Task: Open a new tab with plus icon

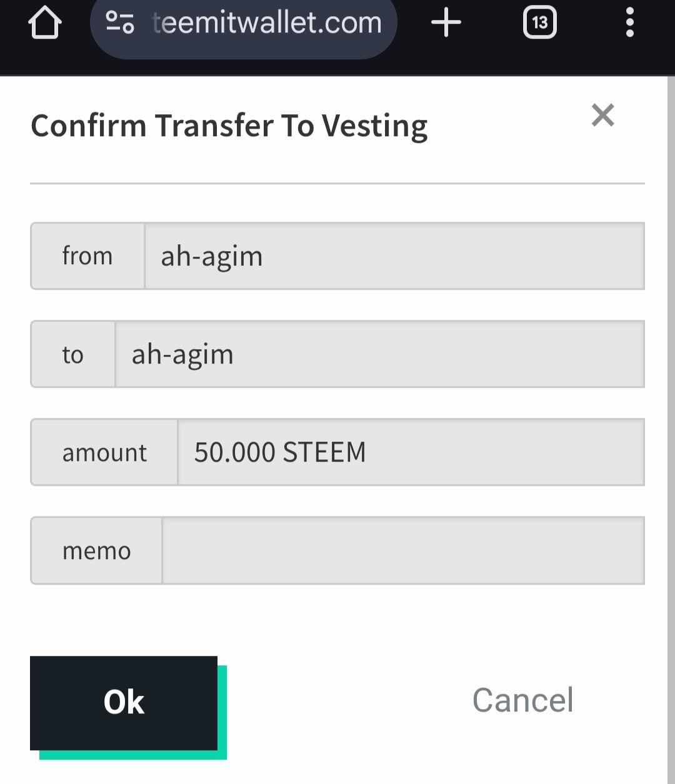Action: coord(446,23)
